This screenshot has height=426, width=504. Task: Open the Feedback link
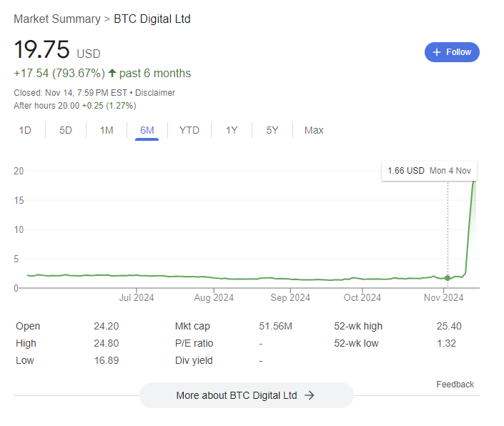pyautogui.click(x=455, y=385)
